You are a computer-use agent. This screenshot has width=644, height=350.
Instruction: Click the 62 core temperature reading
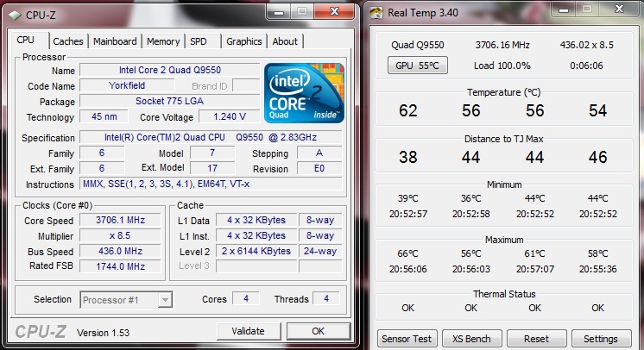[x=407, y=111]
